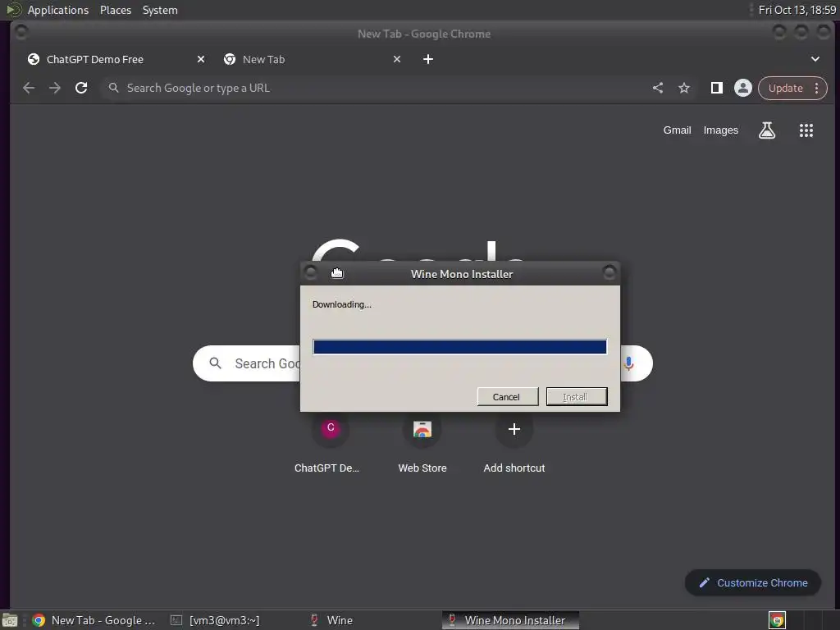Screen dimensions: 840x630
Task: Start voice search with the microphone icon
Action: (629, 363)
